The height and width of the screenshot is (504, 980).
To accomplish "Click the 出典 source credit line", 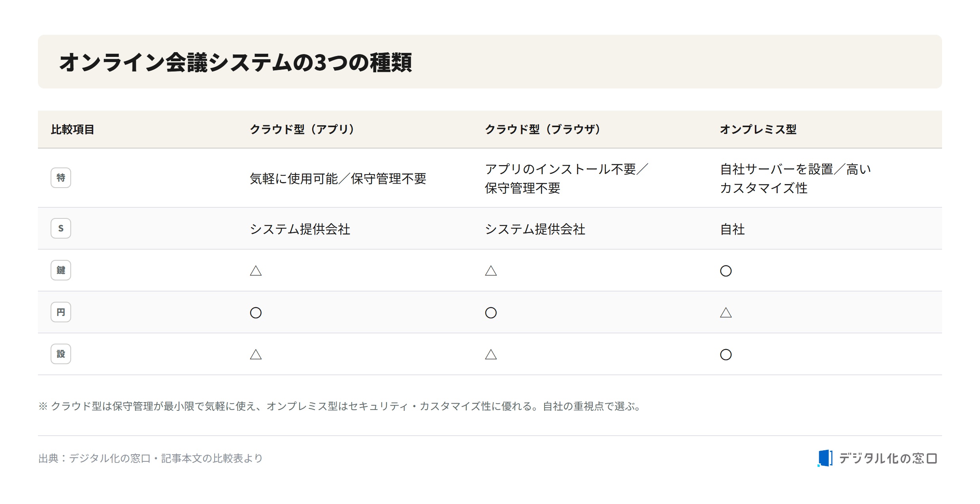I will [151, 458].
